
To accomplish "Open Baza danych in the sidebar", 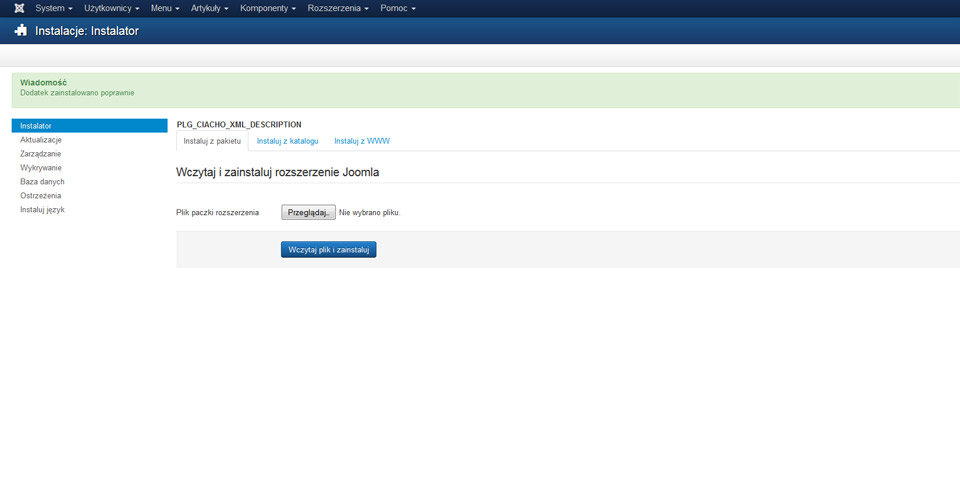I will pyautogui.click(x=42, y=182).
